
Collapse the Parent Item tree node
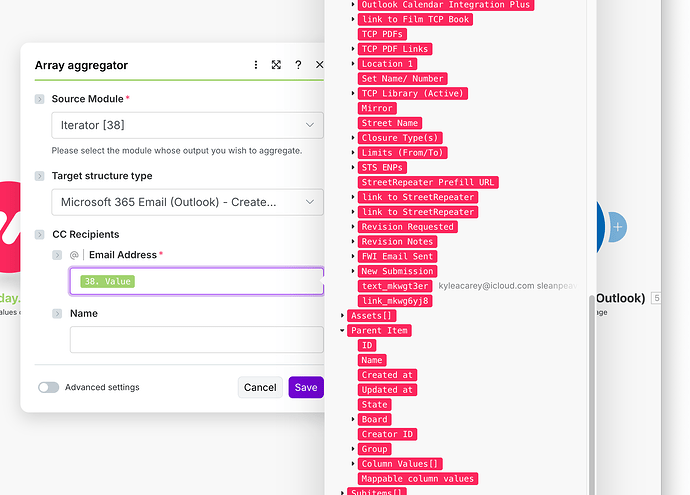pos(343,330)
